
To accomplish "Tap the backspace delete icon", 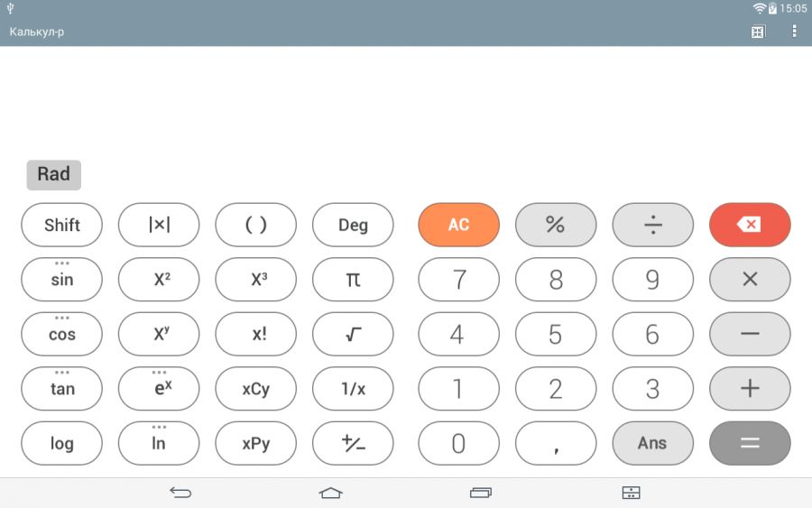I will 750,225.
